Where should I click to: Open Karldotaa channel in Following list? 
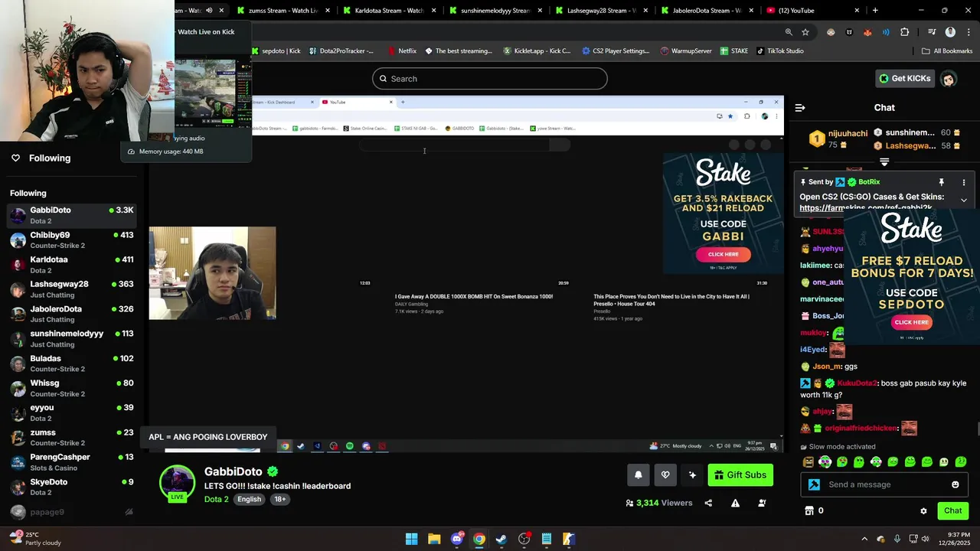pyautogui.click(x=72, y=265)
